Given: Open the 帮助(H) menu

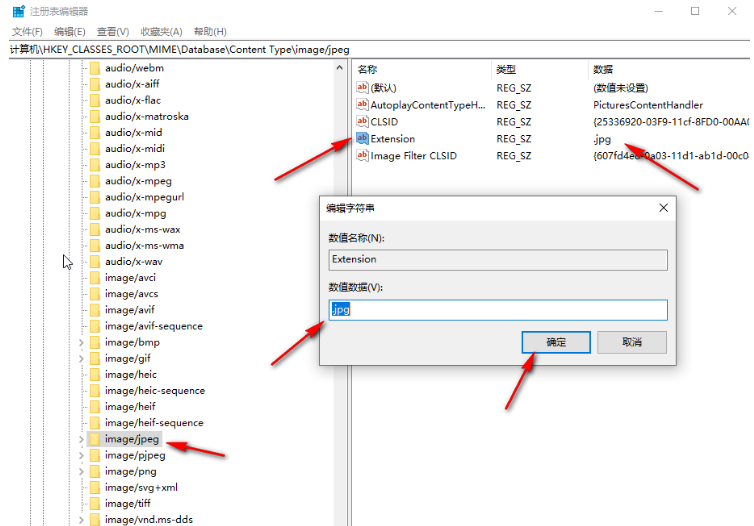Looking at the screenshot, I should click(210, 32).
